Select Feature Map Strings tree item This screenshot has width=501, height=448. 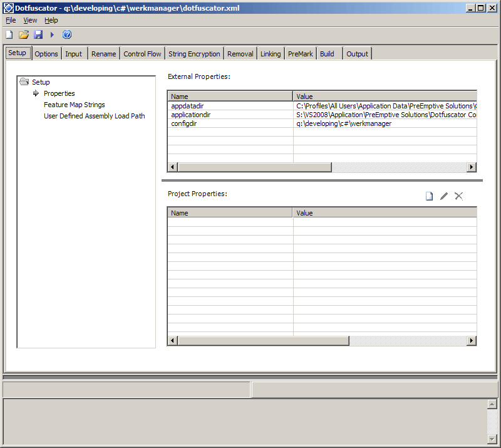pyautogui.click(x=74, y=105)
